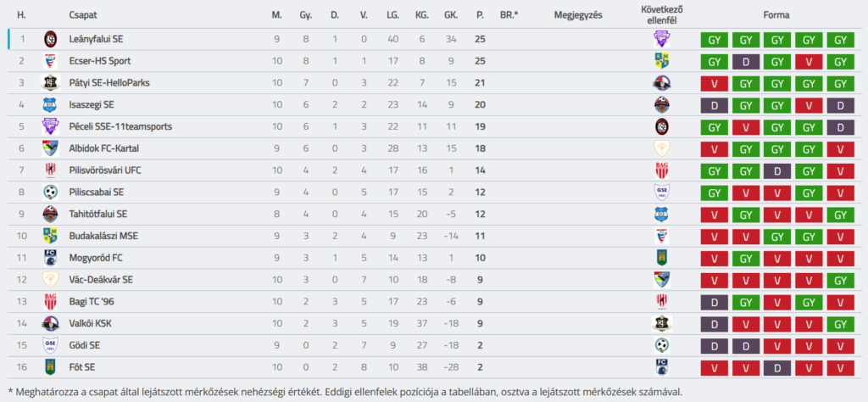The width and height of the screenshot is (868, 402).
Task: Click Gödi SE's team logo in standings
Action: [50, 345]
